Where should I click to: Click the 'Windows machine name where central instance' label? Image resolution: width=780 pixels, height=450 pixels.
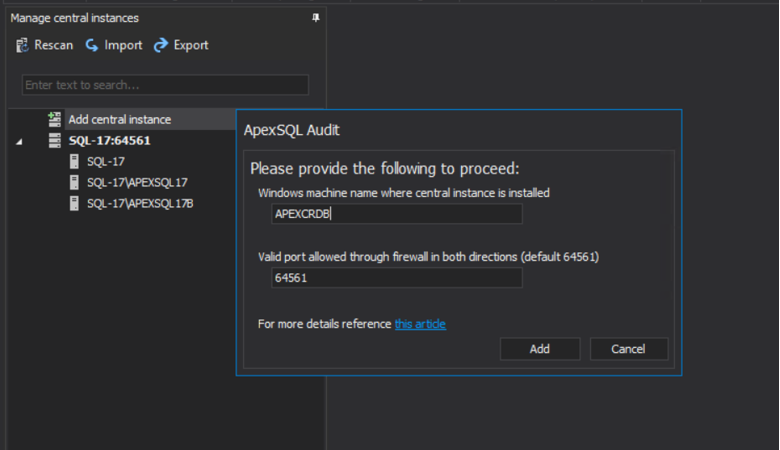pos(404,193)
